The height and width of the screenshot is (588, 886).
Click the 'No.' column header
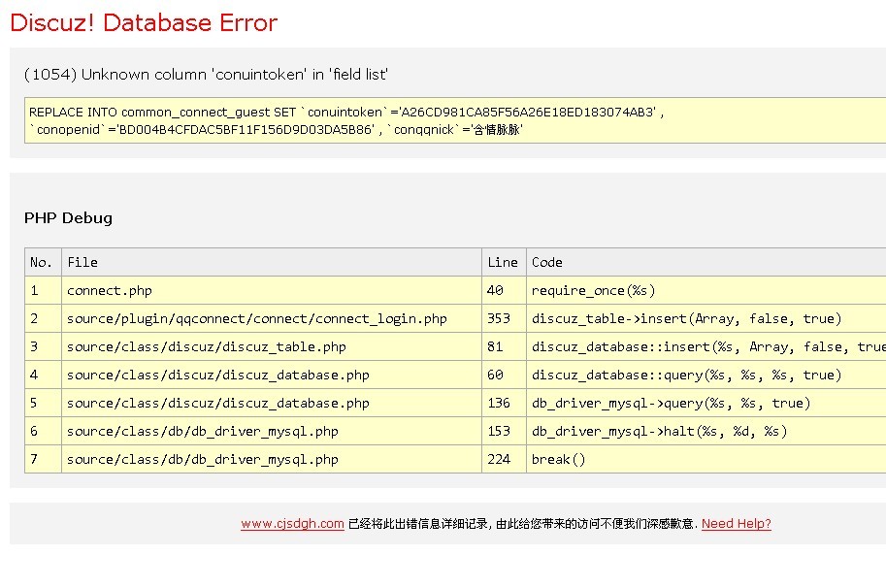[43, 262]
